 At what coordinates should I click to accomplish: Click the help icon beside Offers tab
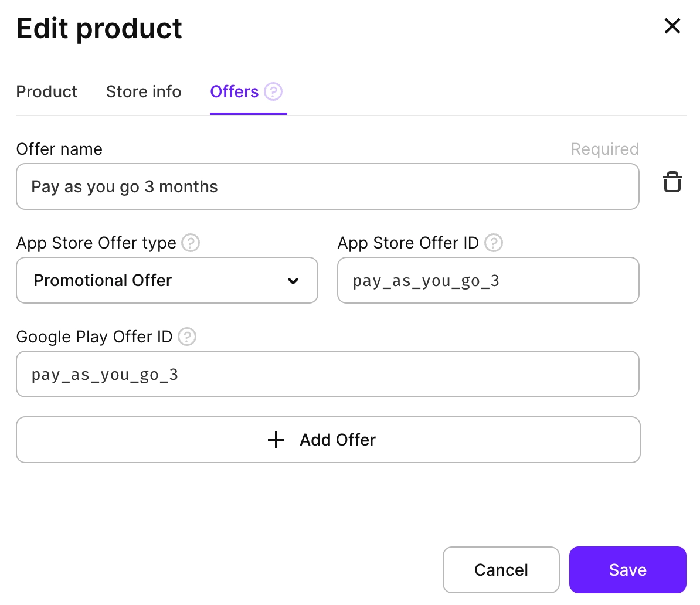pos(273,91)
